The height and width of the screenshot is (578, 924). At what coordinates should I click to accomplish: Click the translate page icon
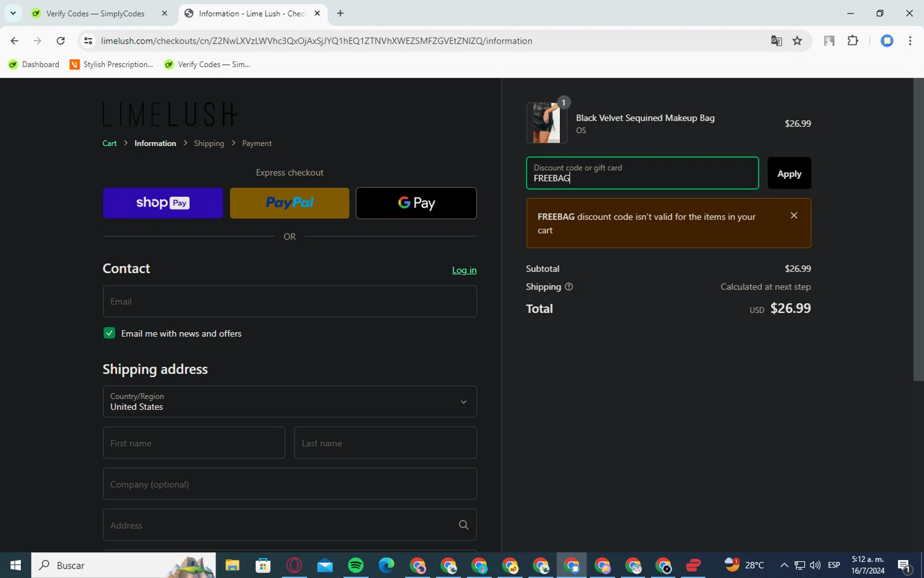tap(776, 41)
